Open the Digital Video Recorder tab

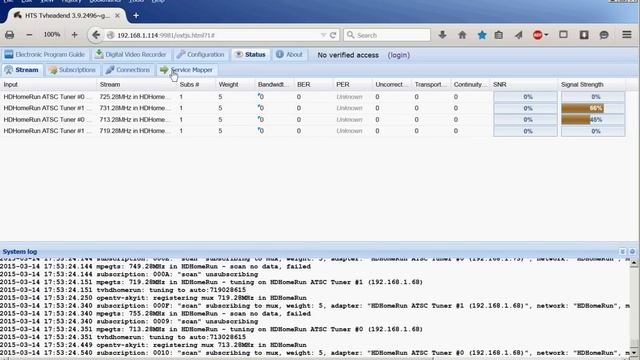point(130,54)
